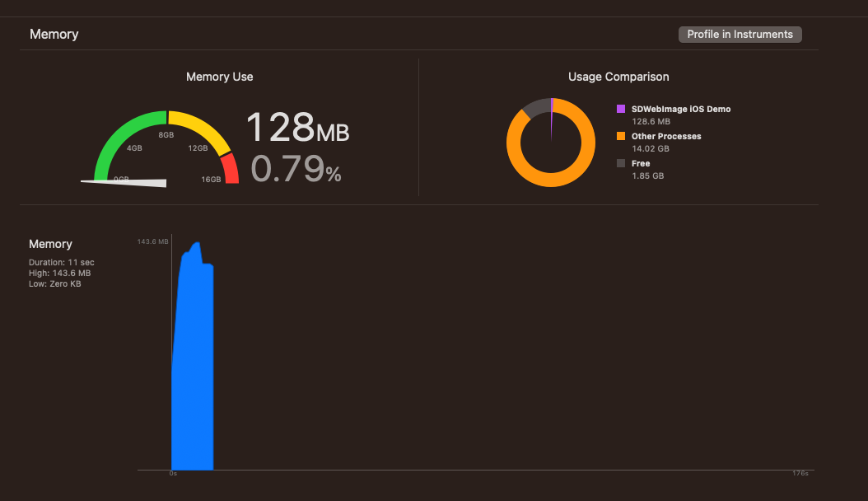The height and width of the screenshot is (501, 868).
Task: Click the blue memory usage spike
Action: tap(192, 354)
